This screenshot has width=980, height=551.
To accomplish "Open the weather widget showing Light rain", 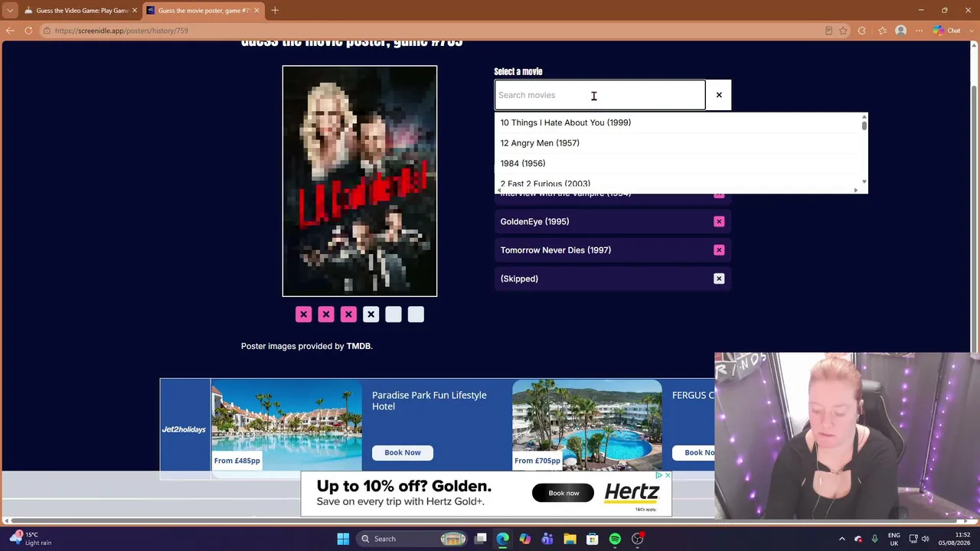I will click(31, 539).
